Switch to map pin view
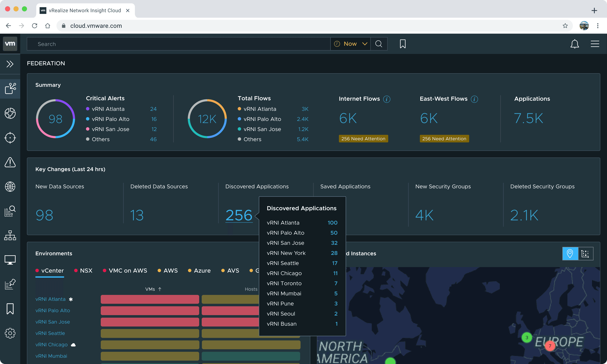Image resolution: width=607 pixels, height=364 pixels. click(x=570, y=253)
